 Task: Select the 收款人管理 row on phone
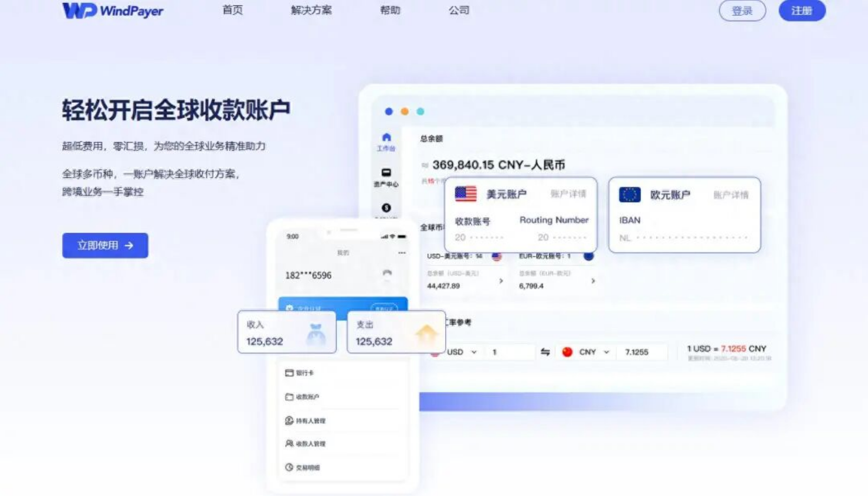(x=343, y=444)
